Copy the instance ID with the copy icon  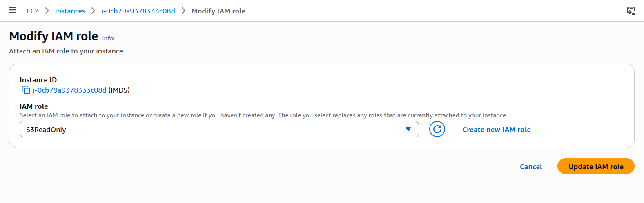26,90
